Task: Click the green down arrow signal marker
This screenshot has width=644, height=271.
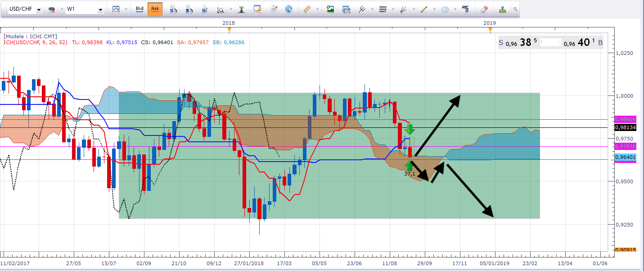Action: (410, 129)
